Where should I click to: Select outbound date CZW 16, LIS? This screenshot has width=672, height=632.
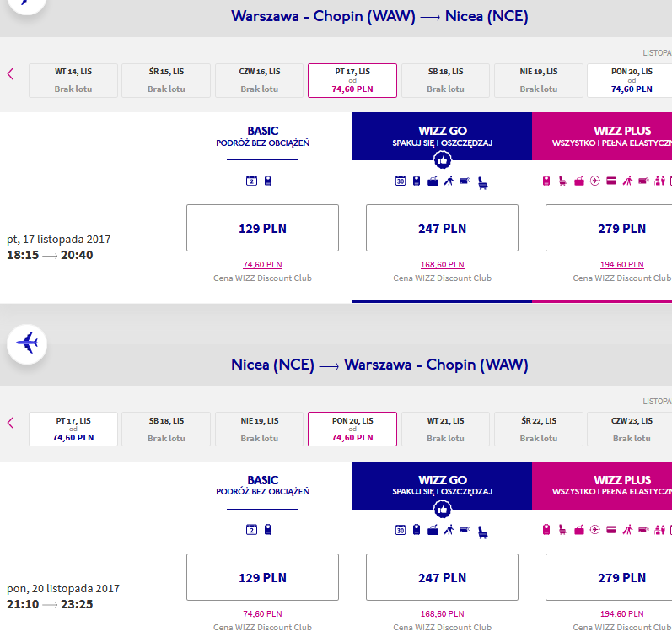tap(260, 81)
